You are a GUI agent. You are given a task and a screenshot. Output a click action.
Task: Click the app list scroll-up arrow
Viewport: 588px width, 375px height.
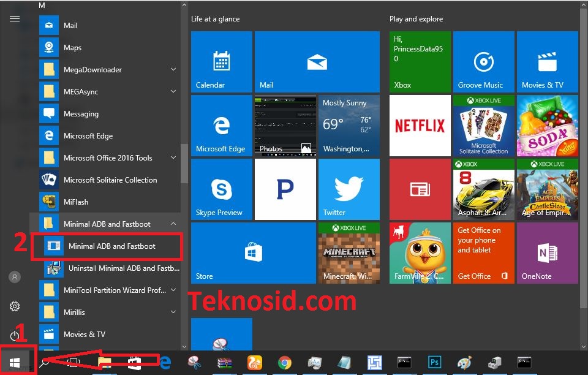coord(184,6)
